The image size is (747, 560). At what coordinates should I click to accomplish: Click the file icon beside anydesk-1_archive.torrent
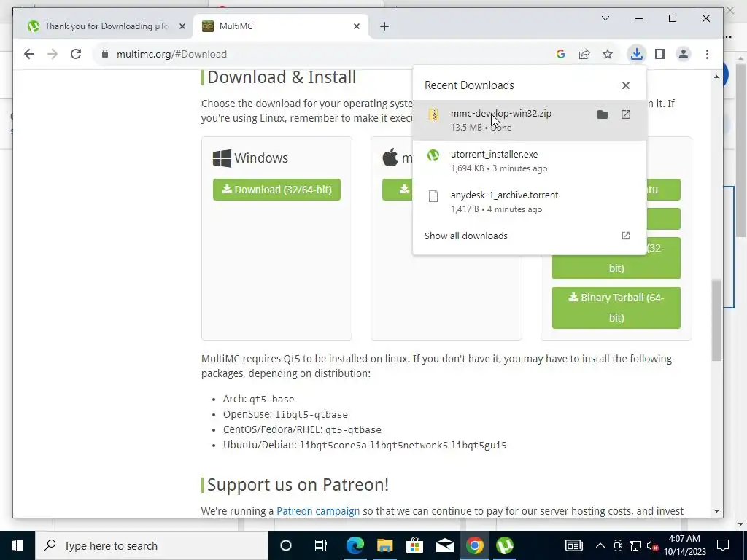click(x=433, y=196)
